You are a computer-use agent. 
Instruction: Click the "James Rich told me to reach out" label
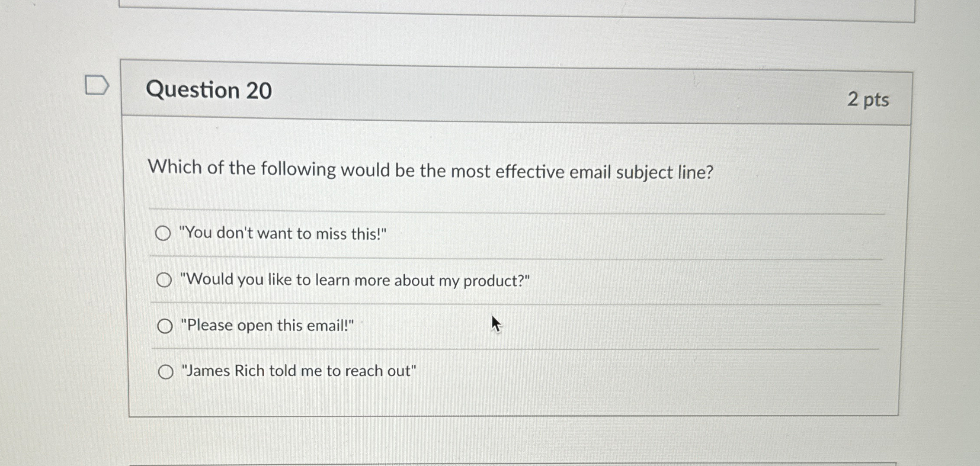298,371
